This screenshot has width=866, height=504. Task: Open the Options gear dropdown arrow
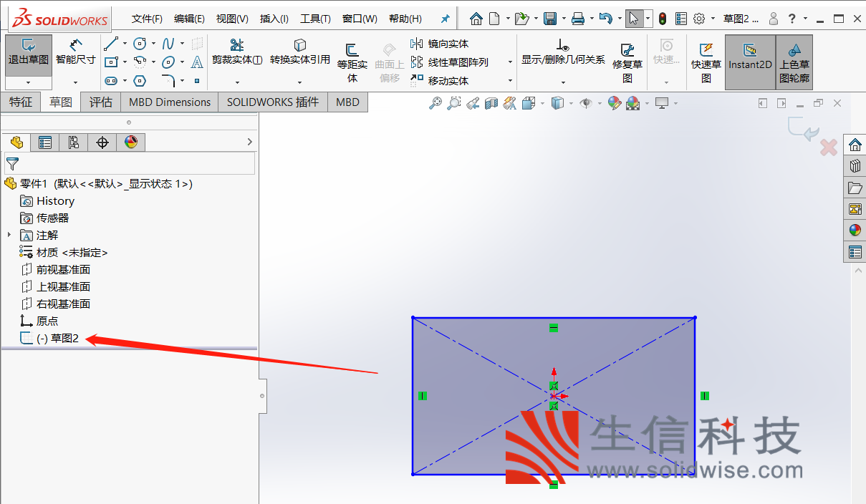point(711,19)
